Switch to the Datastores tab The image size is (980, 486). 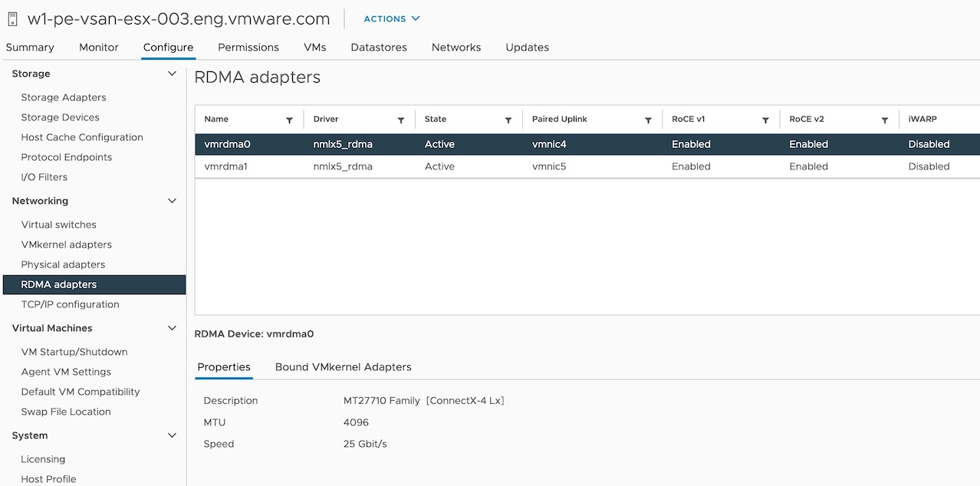coord(378,47)
